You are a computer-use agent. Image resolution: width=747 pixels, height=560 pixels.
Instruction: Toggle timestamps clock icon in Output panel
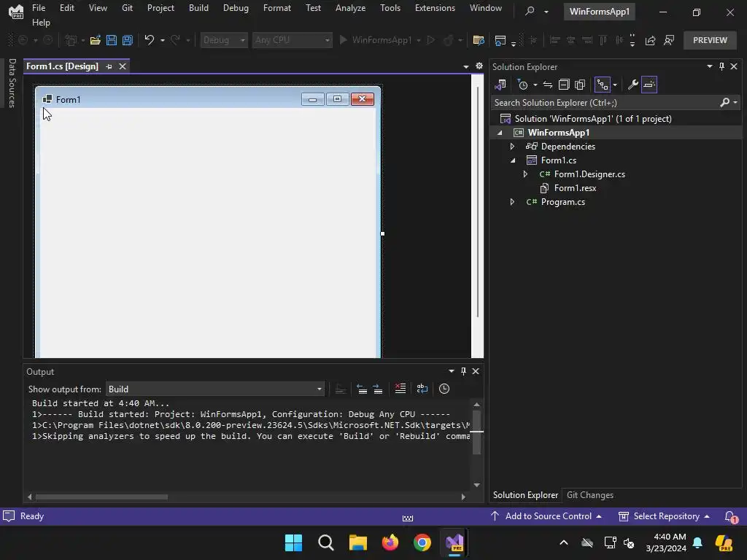444,389
